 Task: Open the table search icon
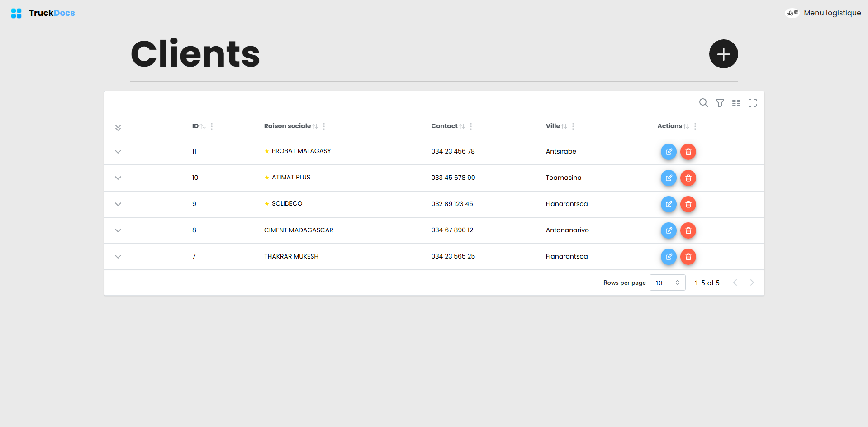point(703,103)
